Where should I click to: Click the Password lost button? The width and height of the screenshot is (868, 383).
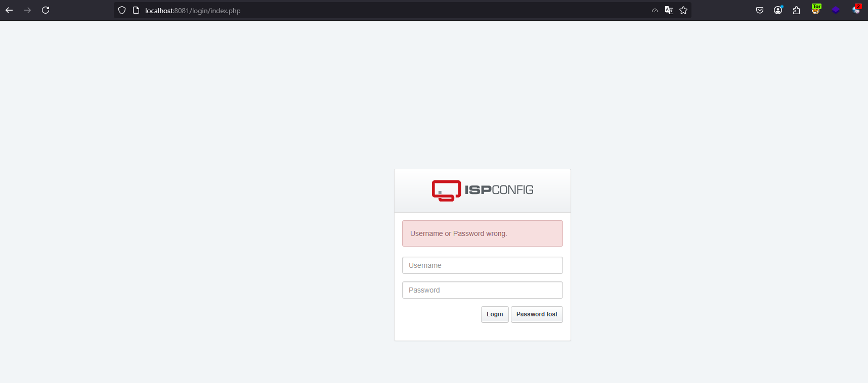click(x=537, y=314)
